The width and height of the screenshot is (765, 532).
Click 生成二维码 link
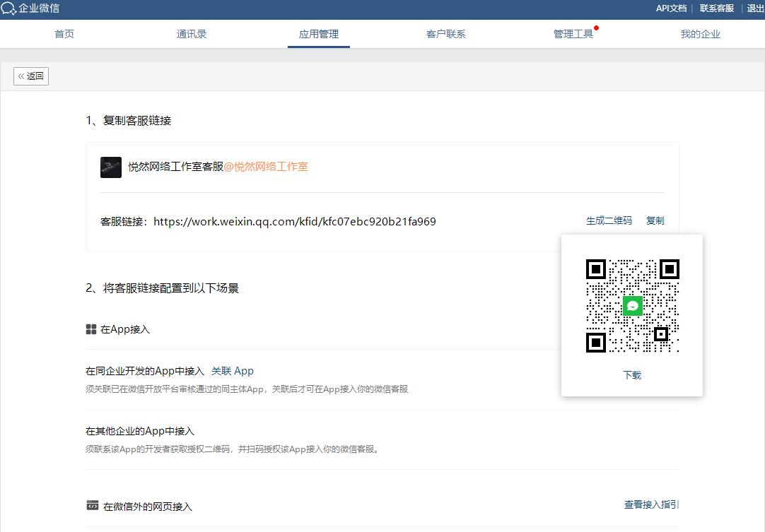(x=609, y=220)
